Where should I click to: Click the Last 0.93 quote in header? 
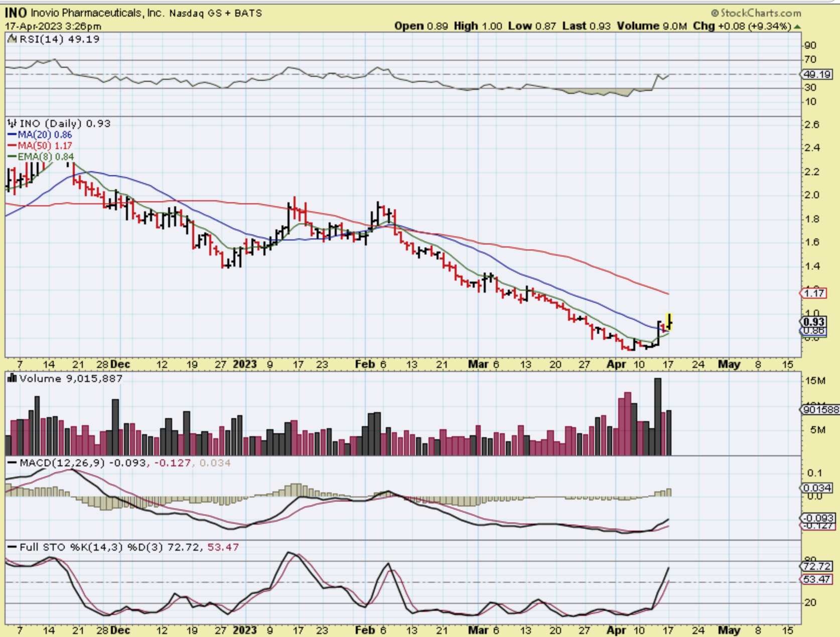click(x=587, y=26)
